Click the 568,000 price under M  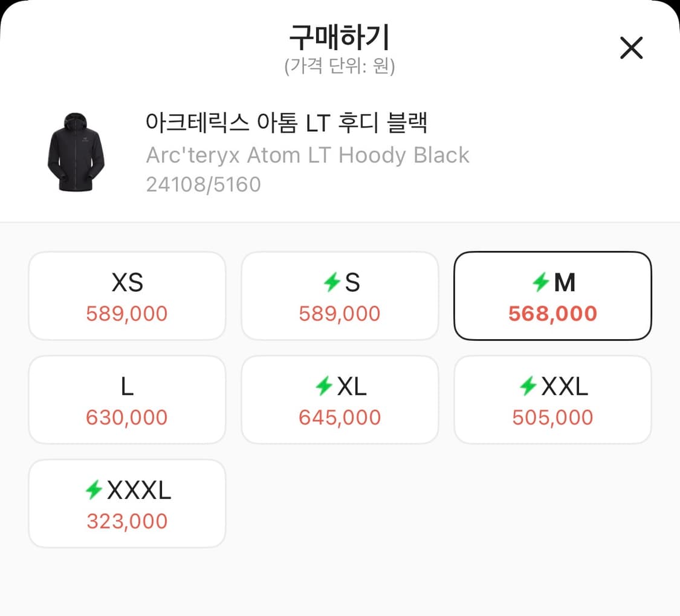[x=552, y=313]
